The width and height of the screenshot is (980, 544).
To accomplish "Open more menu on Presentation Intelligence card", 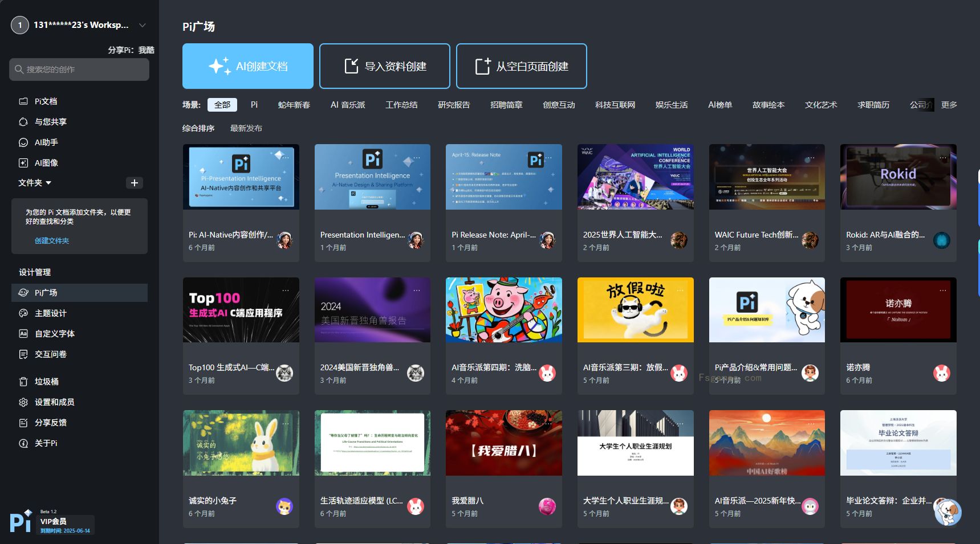I will 417,158.
